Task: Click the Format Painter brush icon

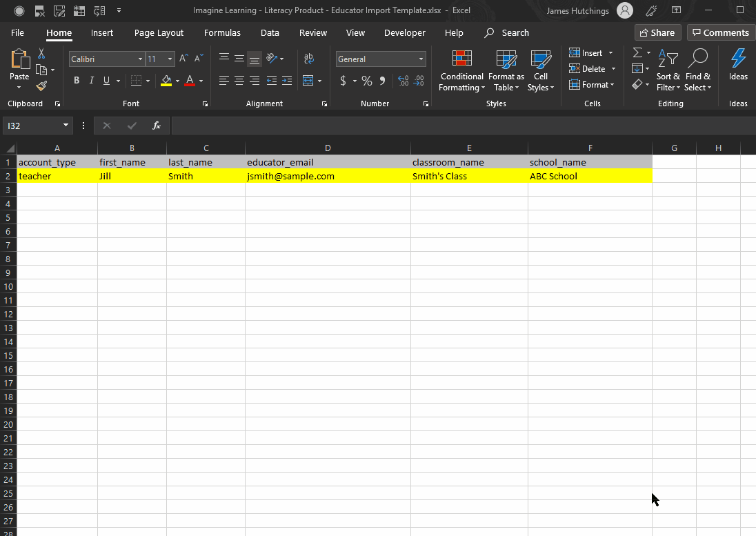Action: pos(41,86)
